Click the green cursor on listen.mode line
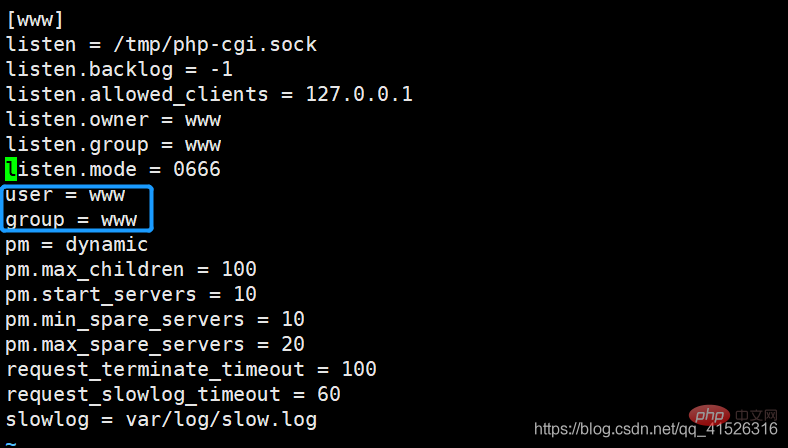This screenshot has height=448, width=788. coord(11,169)
